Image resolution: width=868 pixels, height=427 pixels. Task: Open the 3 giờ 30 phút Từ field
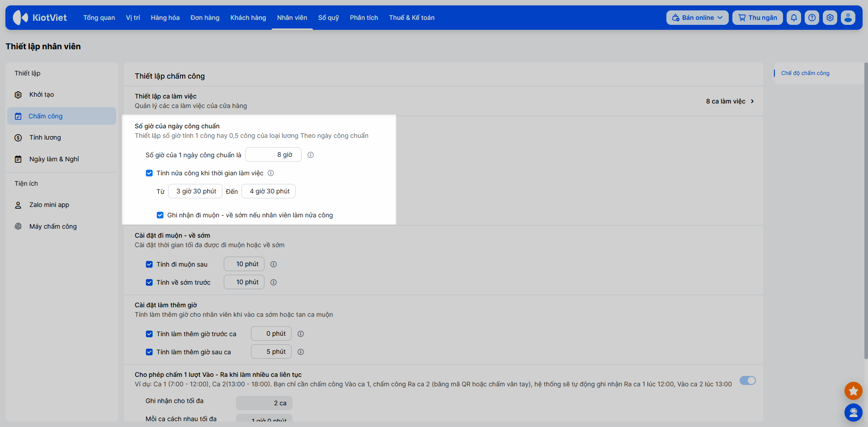pyautogui.click(x=195, y=191)
